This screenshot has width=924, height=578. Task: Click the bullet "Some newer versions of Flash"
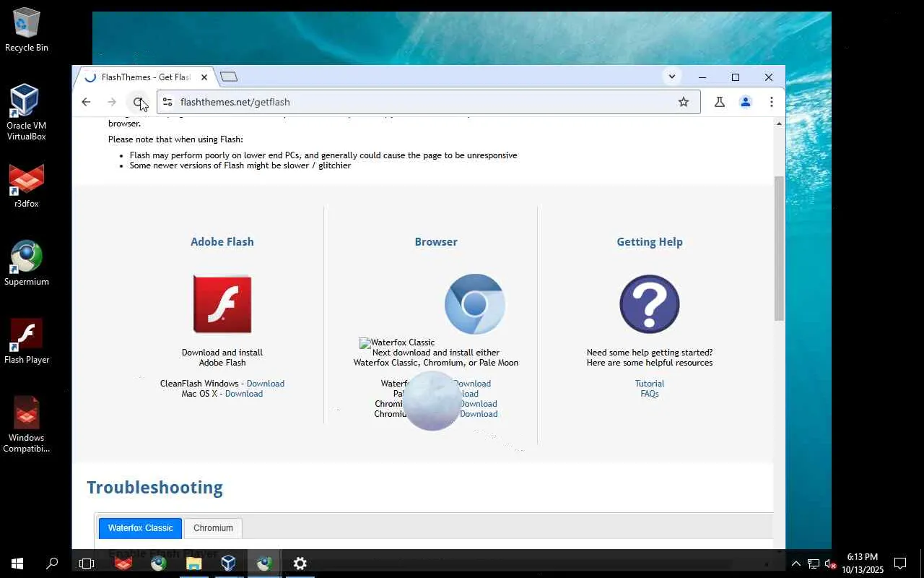coord(240,165)
